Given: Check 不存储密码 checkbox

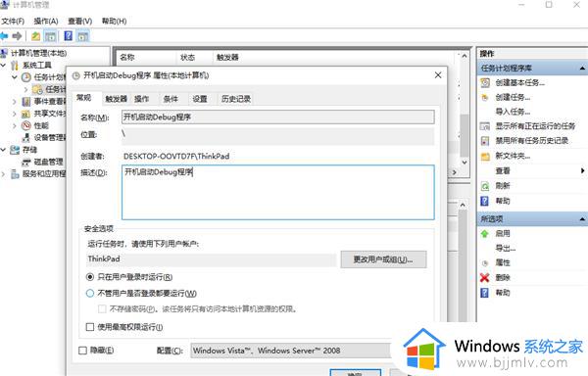Looking at the screenshot, I should tap(102, 309).
